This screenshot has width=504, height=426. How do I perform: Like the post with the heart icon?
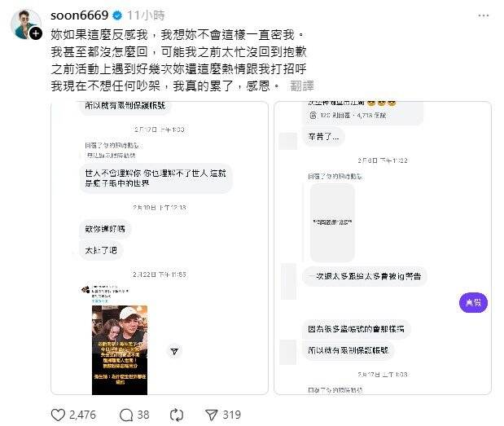click(x=58, y=415)
